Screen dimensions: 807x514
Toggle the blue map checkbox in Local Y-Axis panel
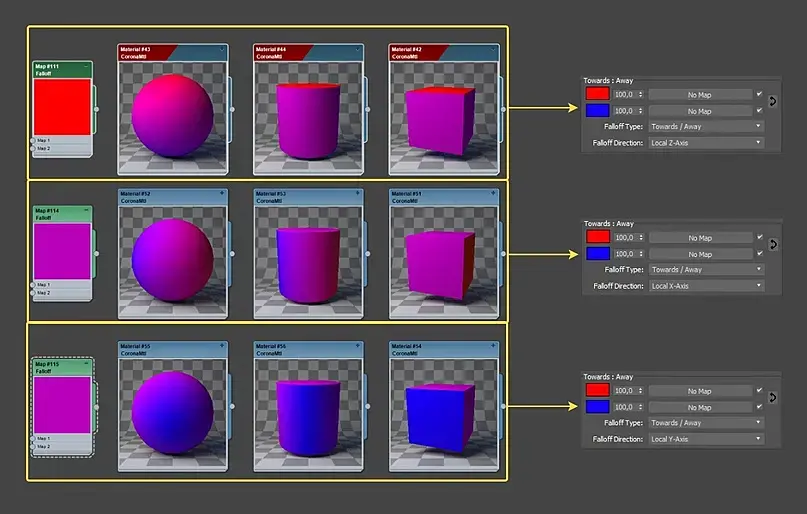[x=759, y=407]
